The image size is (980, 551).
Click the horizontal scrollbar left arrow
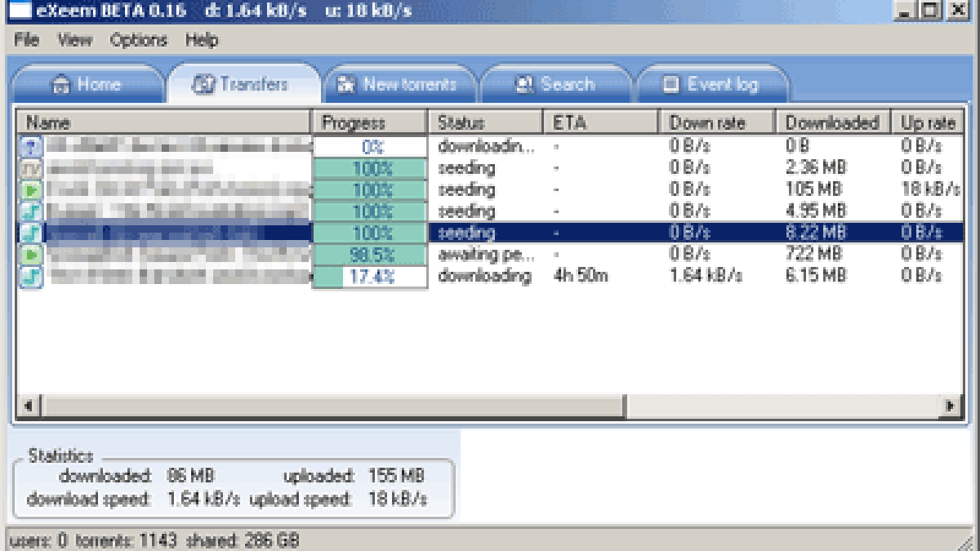[x=29, y=405]
